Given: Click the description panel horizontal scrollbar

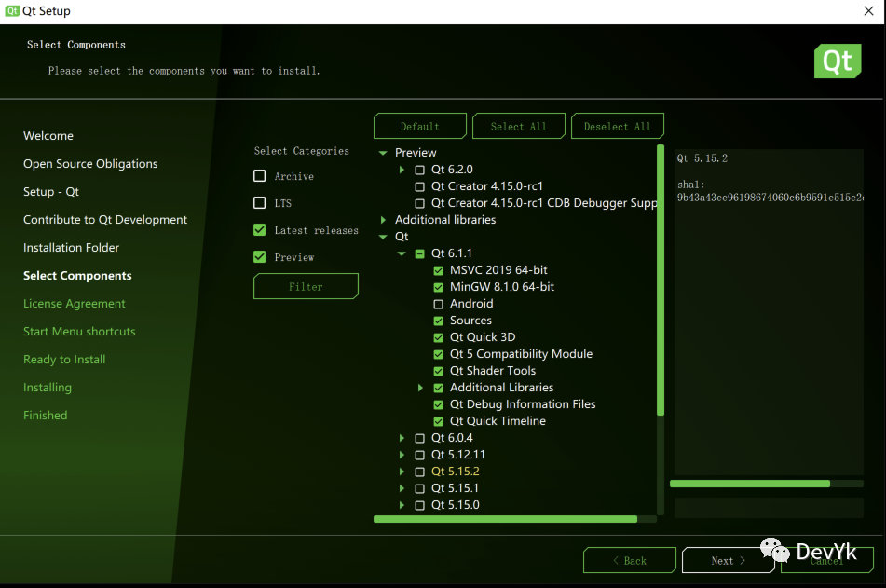Looking at the screenshot, I should point(749,484).
